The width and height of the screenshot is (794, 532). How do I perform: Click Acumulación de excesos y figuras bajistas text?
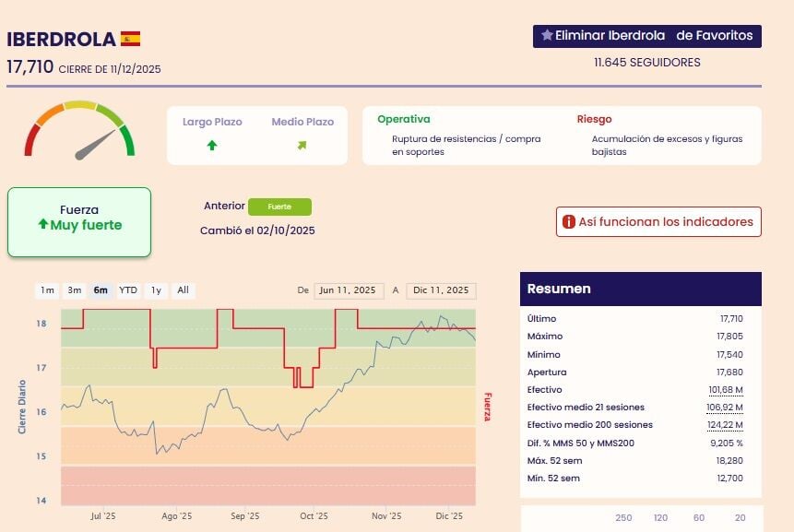[x=667, y=146]
